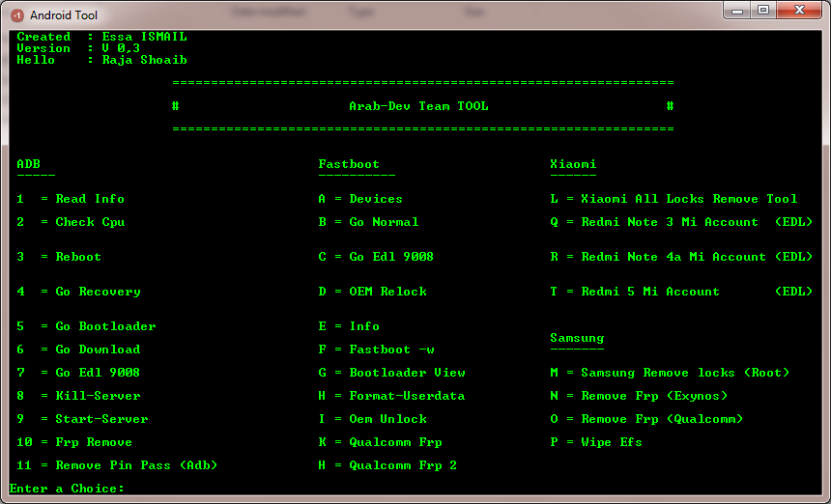Select the '1 = Read Info' line
Image resolution: width=831 pixels, height=504 pixels.
tap(71, 199)
